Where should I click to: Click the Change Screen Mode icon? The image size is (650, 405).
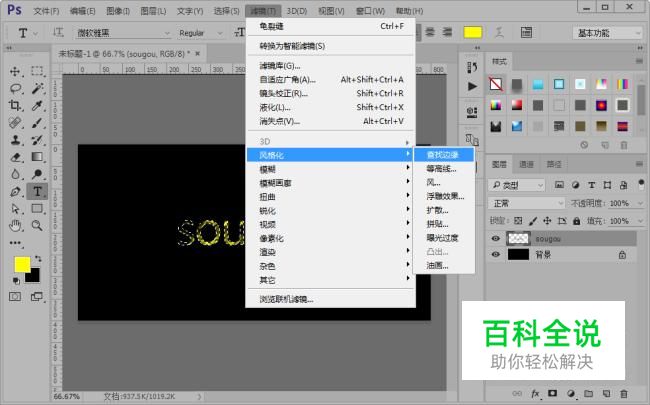coord(37,296)
